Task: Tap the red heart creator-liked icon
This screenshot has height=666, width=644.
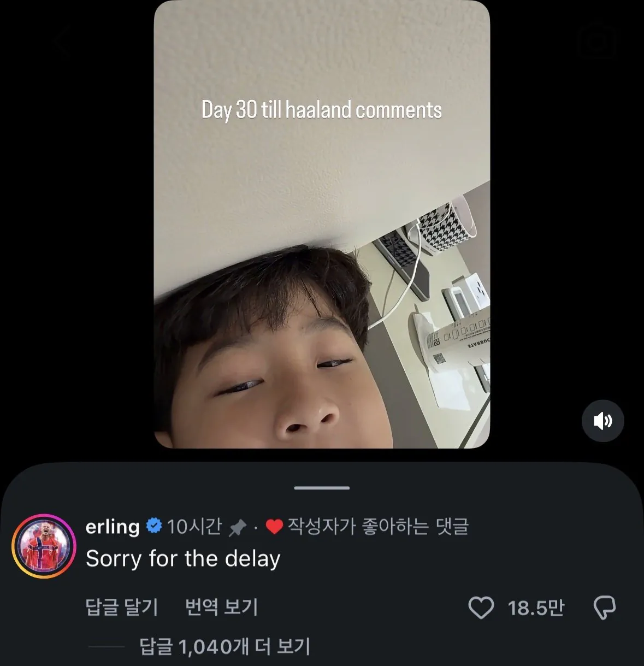Action: (274, 527)
